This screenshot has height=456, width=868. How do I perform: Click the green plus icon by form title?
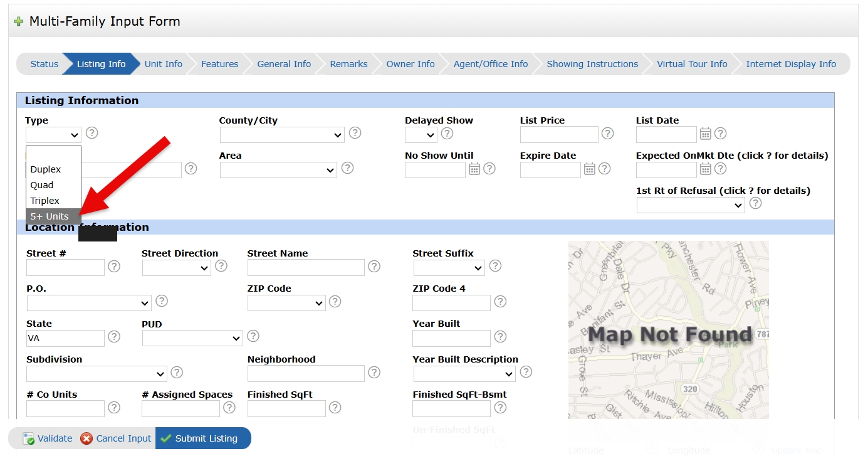pyautogui.click(x=19, y=21)
